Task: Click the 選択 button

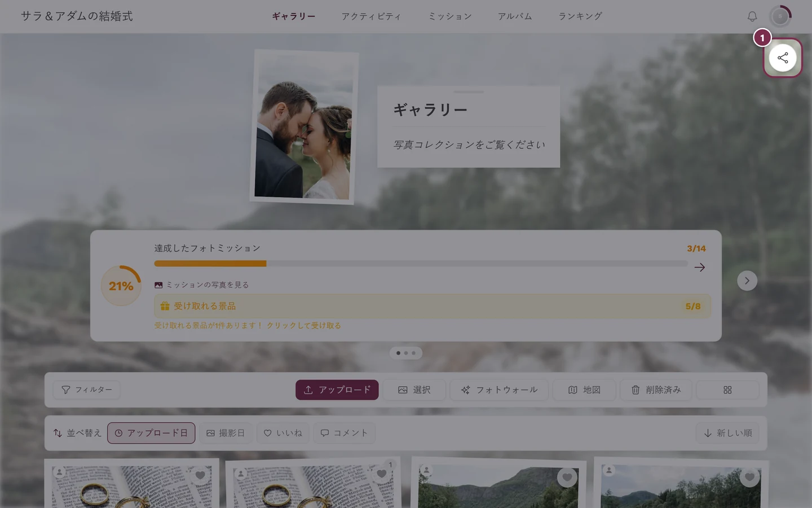Action: (x=414, y=390)
